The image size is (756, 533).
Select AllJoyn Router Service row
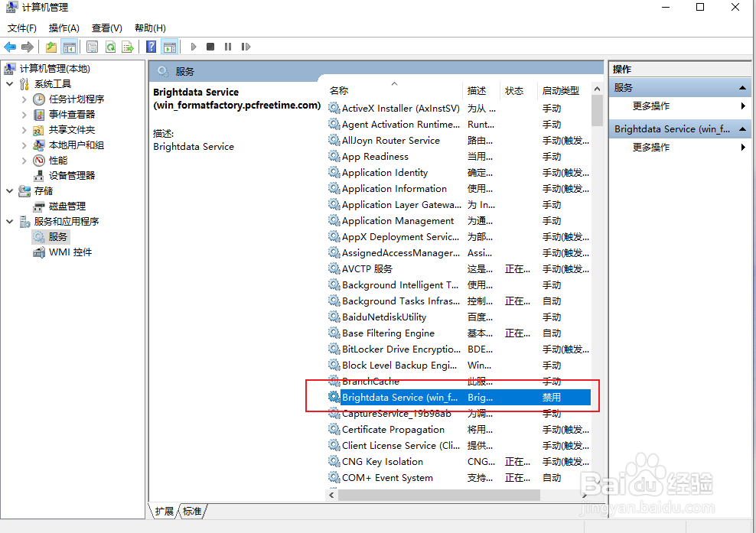458,141
